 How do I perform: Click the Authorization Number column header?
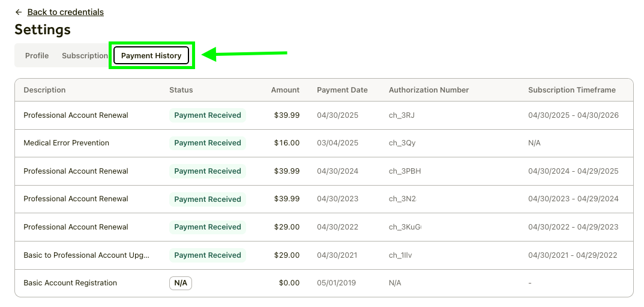tap(429, 90)
